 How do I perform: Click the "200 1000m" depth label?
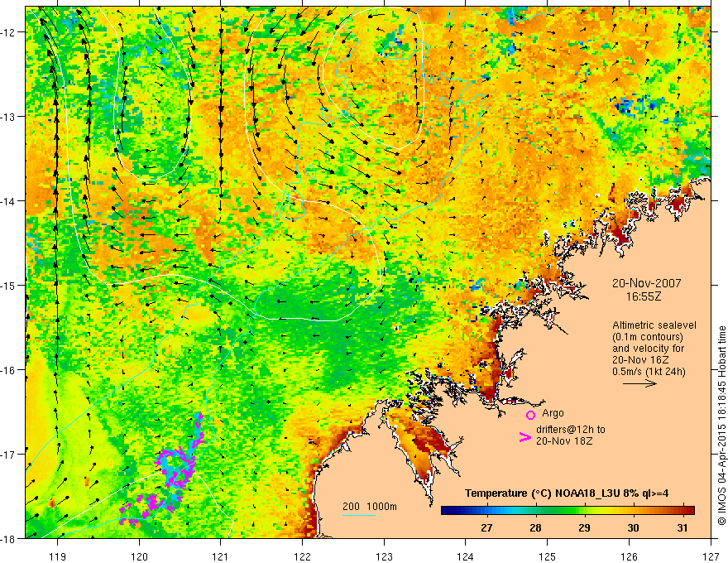[370, 507]
